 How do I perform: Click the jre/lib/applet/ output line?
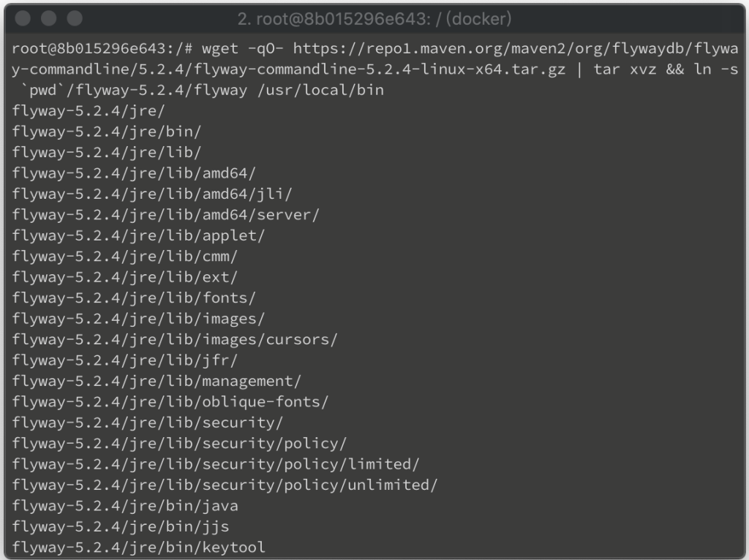tap(138, 235)
